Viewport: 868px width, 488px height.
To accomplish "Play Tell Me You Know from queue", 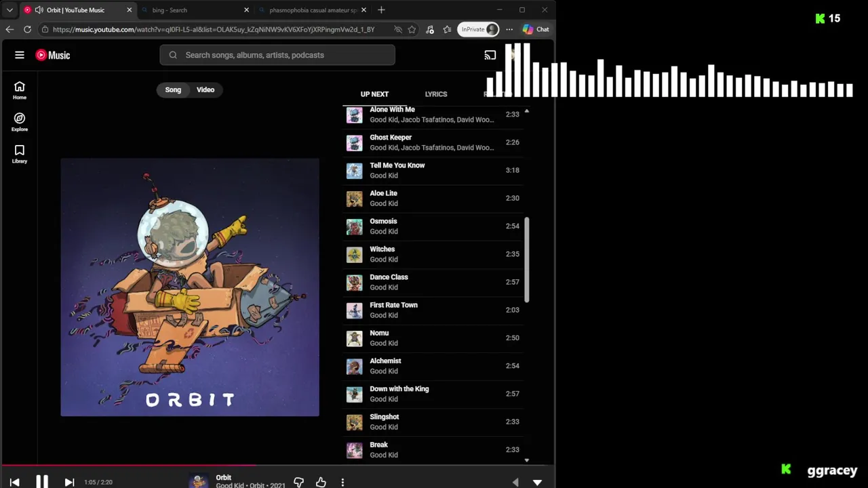I will click(x=433, y=170).
